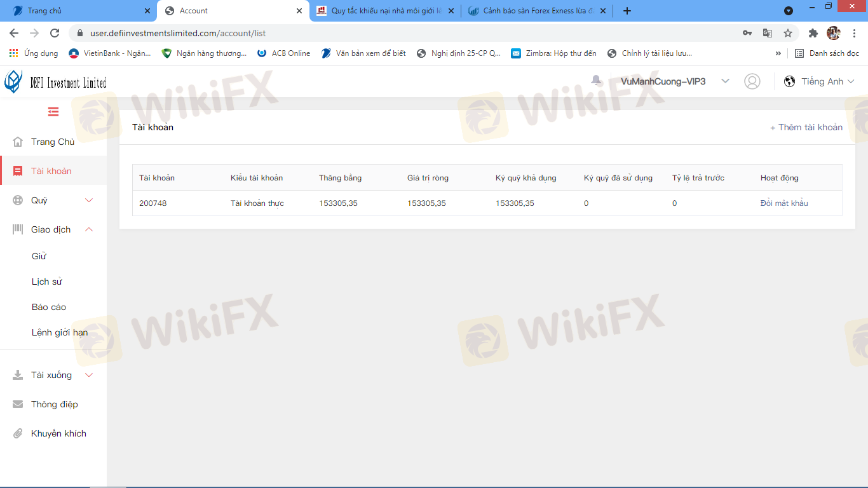Click the user avatar circle icon
This screenshot has height=488, width=868.
tap(752, 81)
